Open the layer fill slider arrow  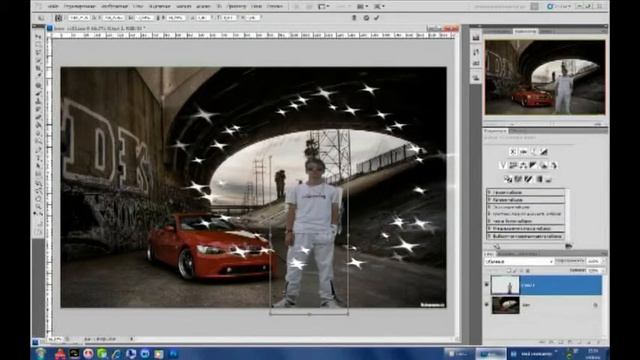click(x=603, y=271)
